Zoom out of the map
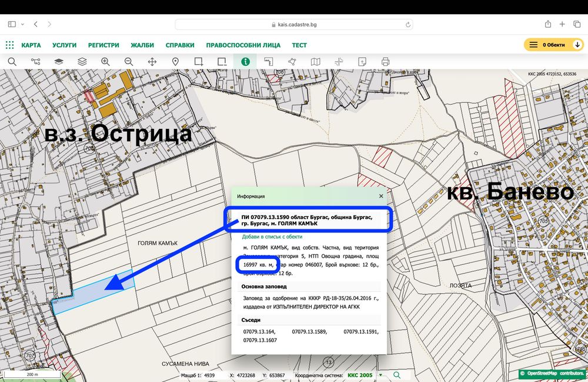The height and width of the screenshot is (382, 588). [129, 62]
